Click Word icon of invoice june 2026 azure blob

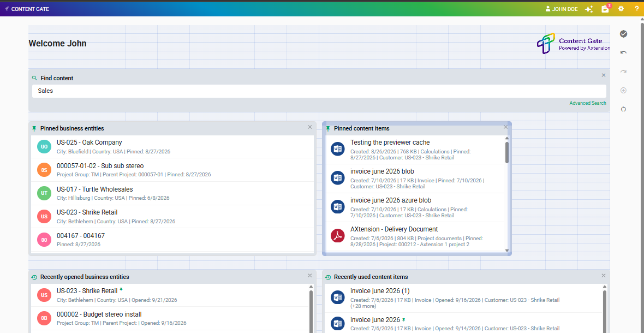pyautogui.click(x=338, y=207)
